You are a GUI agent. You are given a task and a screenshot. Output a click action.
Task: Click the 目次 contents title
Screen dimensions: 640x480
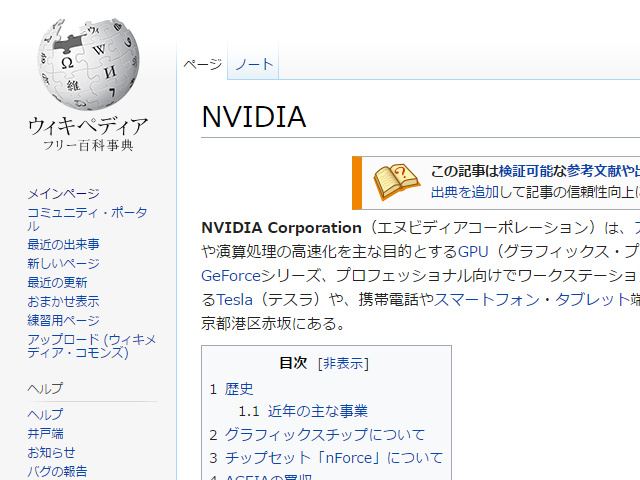(293, 363)
